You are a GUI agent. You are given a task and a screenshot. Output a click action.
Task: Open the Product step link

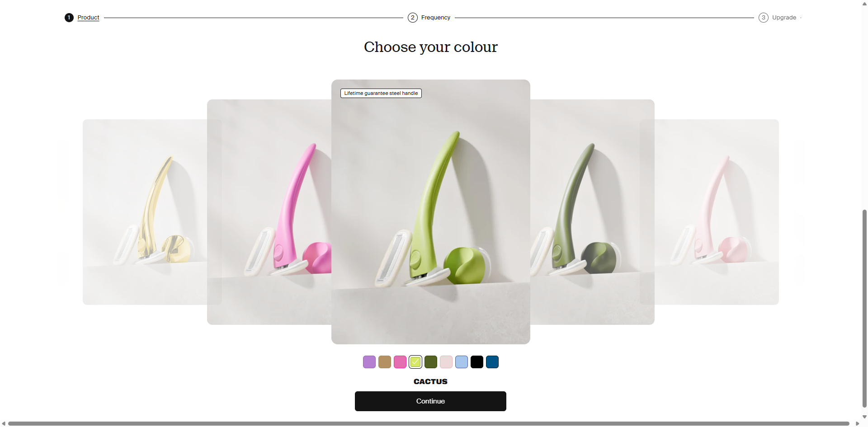[x=88, y=18]
